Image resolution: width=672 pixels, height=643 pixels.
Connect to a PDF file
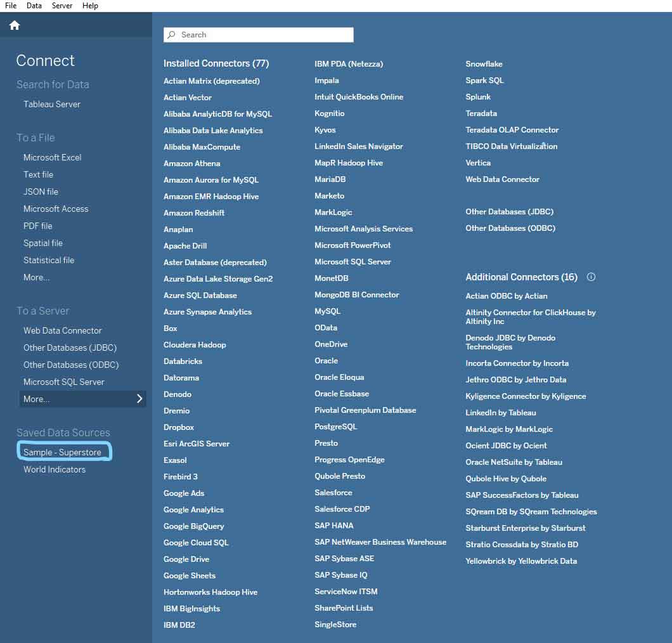point(38,226)
